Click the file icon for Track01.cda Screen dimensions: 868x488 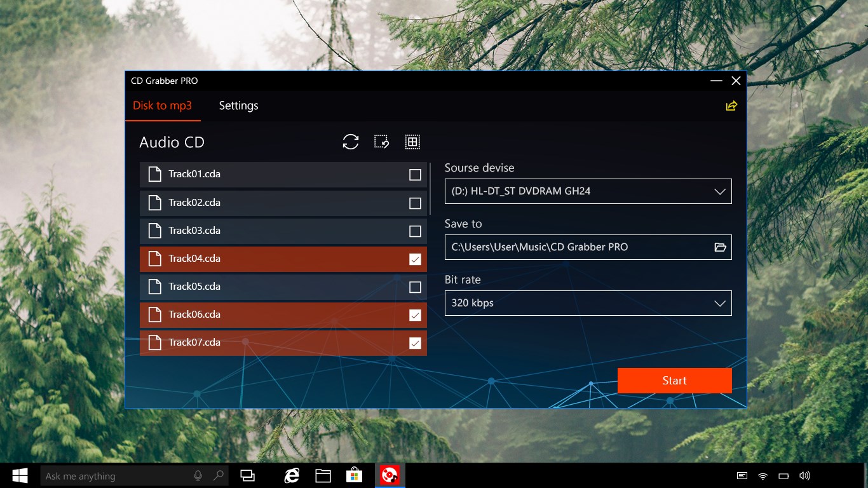(x=154, y=174)
